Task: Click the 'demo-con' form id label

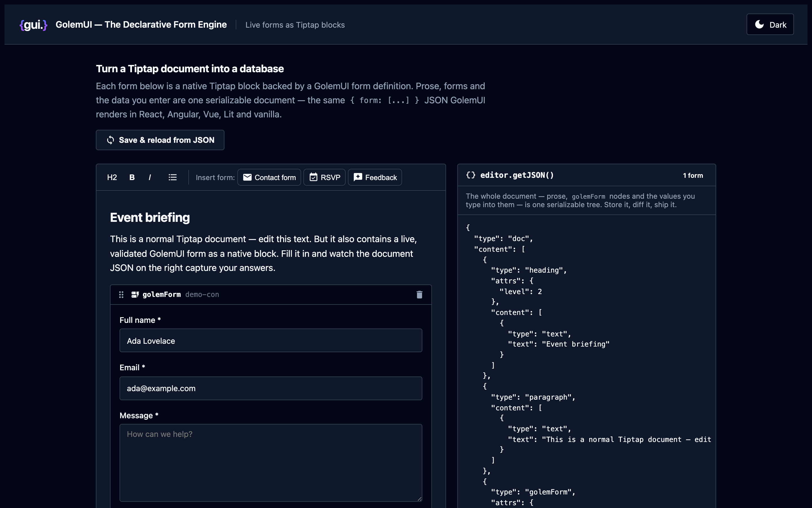Action: pyautogui.click(x=202, y=295)
